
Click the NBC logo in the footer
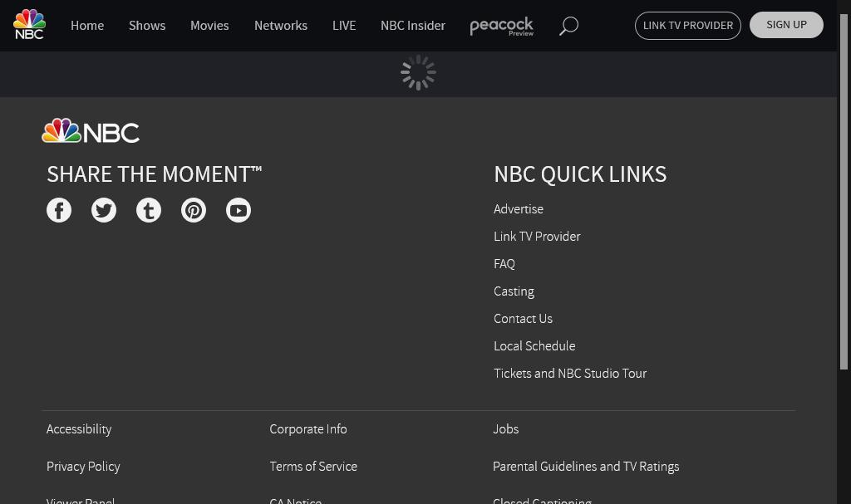click(90, 130)
